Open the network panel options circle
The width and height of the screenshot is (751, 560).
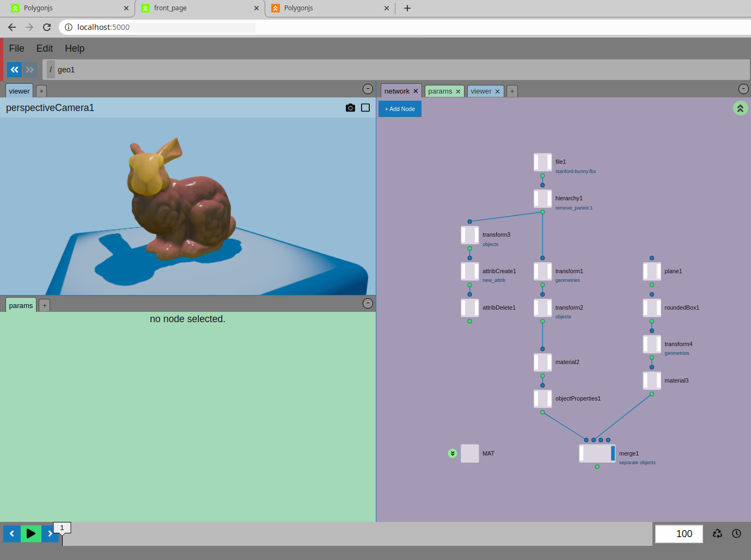click(x=743, y=89)
